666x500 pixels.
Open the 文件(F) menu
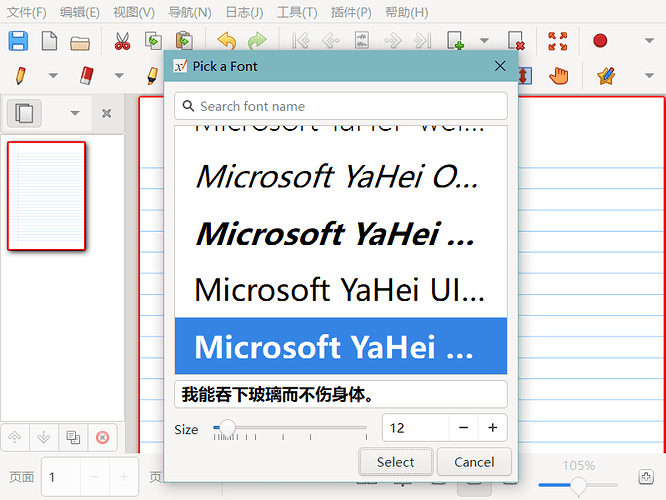(x=27, y=12)
